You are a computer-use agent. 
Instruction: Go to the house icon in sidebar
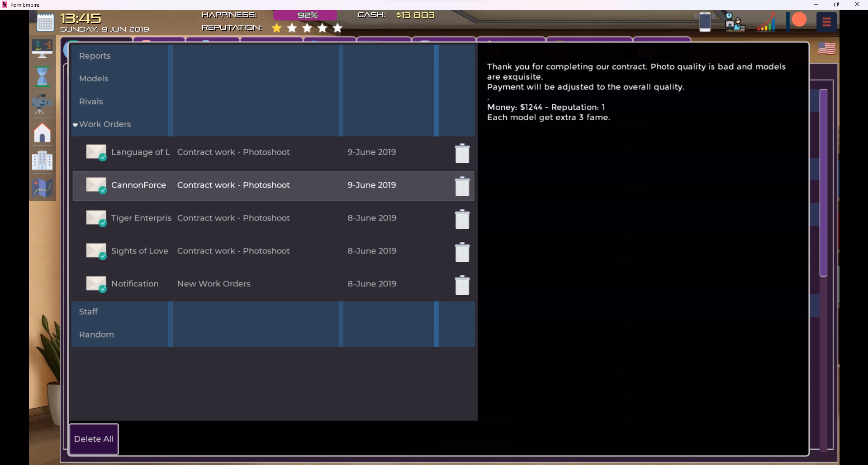[42, 133]
